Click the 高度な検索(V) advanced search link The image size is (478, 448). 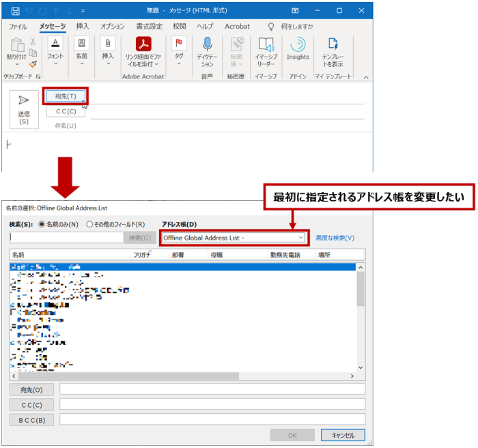tap(335, 238)
